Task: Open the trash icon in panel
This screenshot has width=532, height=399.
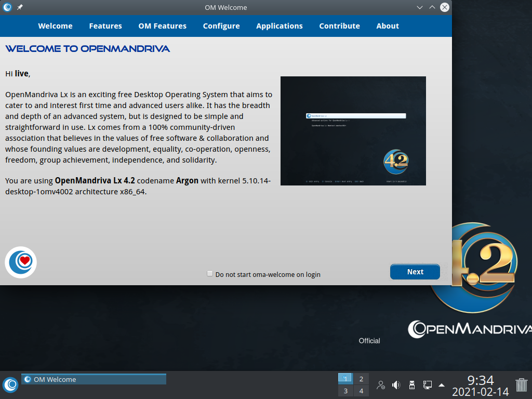Action: 522,385
